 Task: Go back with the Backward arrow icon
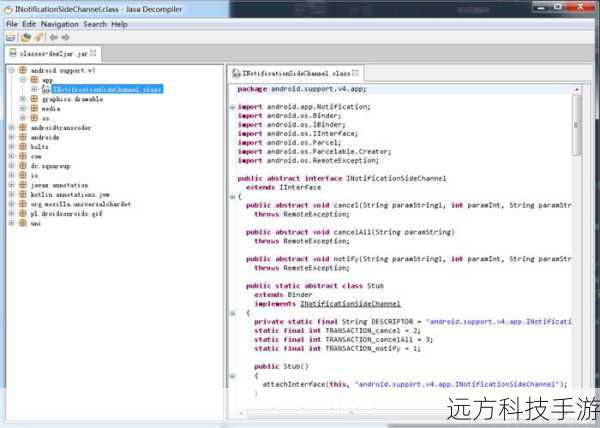point(54,37)
